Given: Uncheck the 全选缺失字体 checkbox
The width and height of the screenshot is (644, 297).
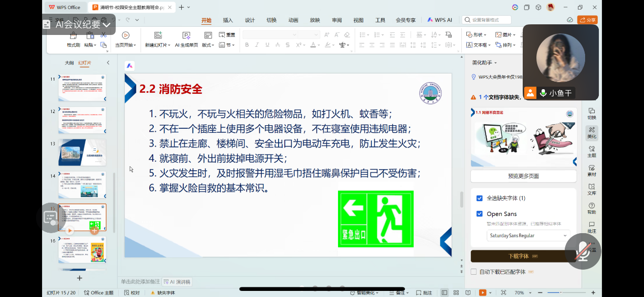Looking at the screenshot, I should pos(480,198).
